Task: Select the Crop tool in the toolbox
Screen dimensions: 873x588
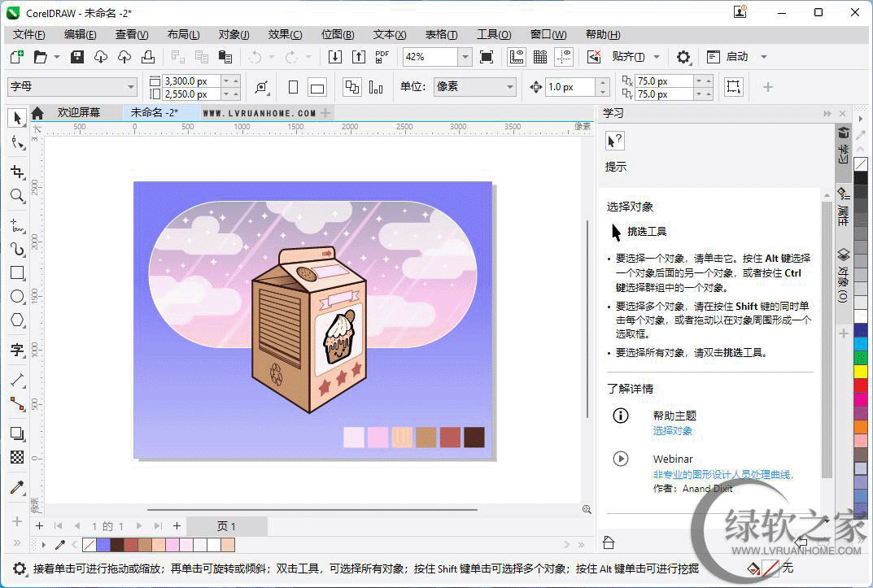Action: coord(16,172)
